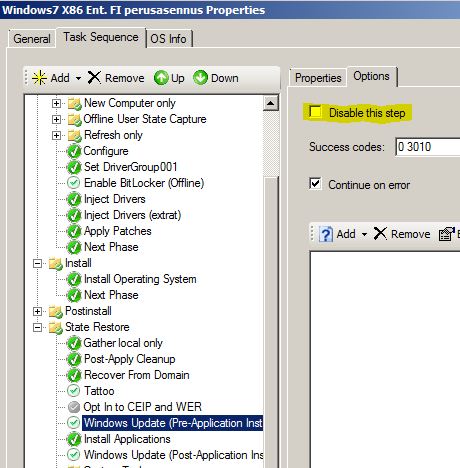The height and width of the screenshot is (468, 460).
Task: Click the check icon beside Apply Patches
Action: [x=74, y=231]
